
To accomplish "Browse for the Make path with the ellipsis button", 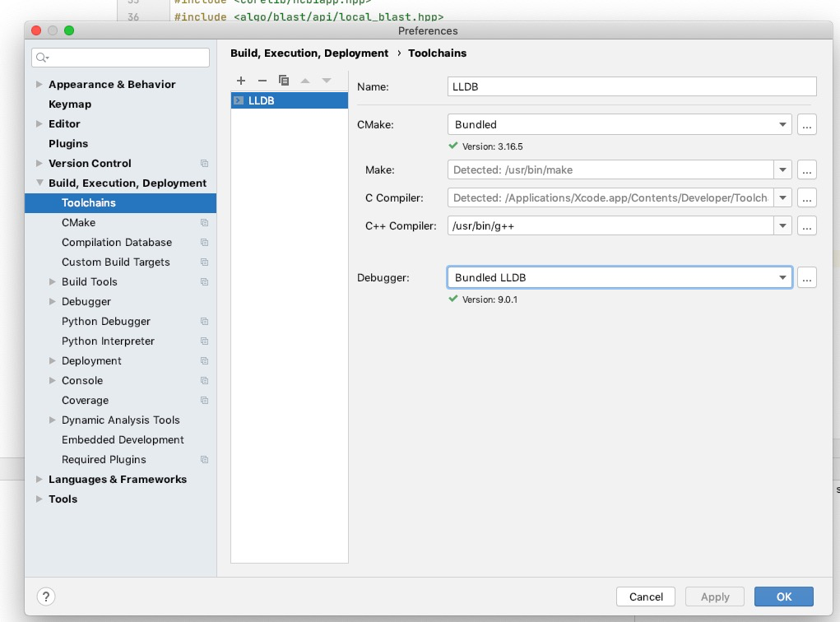I will 807,169.
